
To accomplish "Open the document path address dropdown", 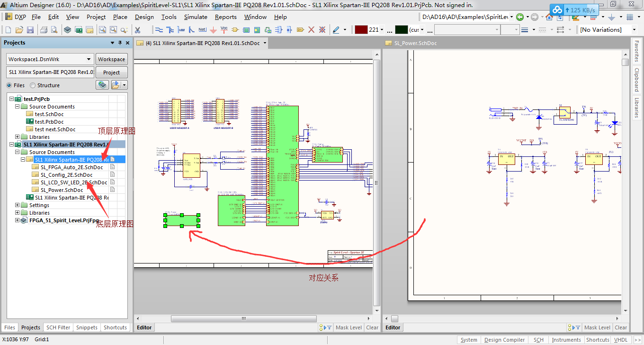I will click(x=511, y=17).
